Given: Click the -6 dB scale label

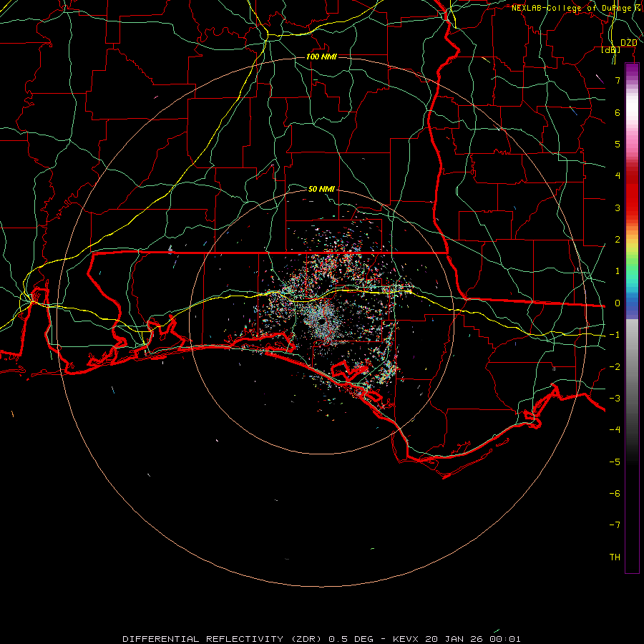Looking at the screenshot, I should (x=615, y=494).
